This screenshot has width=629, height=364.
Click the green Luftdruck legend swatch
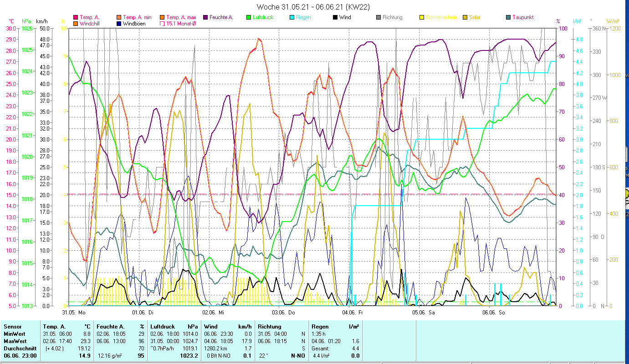(x=249, y=18)
